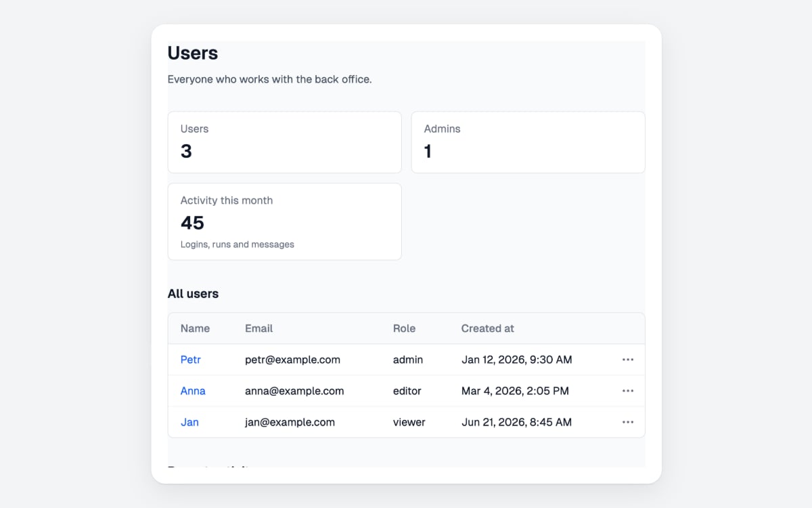Open the actions menu for Jan's row
This screenshot has height=508, width=812.
[x=628, y=422]
